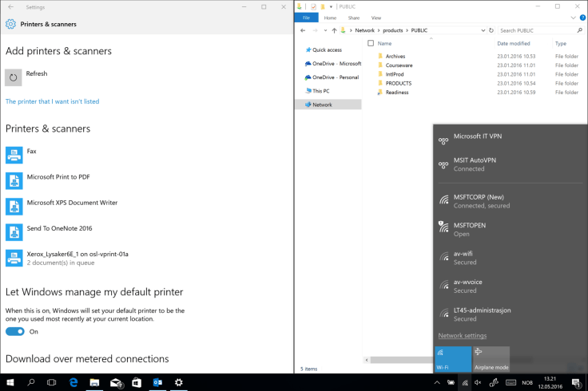Click av-wvoice network signal icon
The image size is (588, 391).
point(444,285)
